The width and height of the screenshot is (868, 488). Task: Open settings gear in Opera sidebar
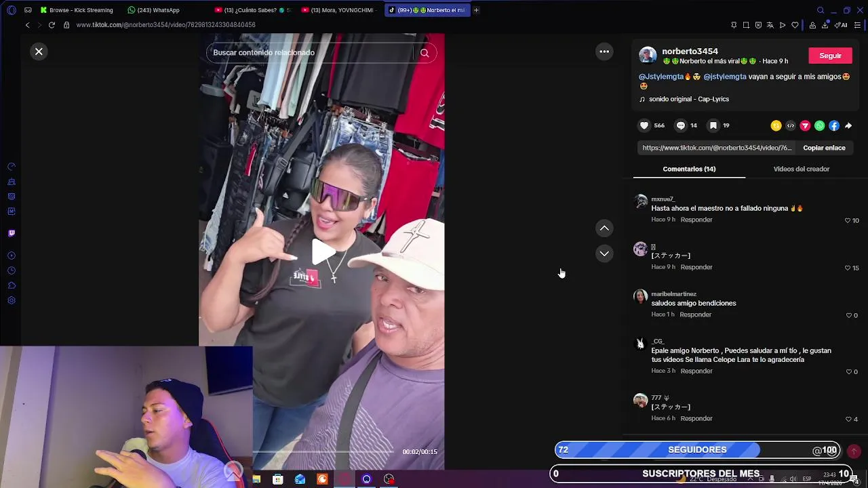(12, 300)
